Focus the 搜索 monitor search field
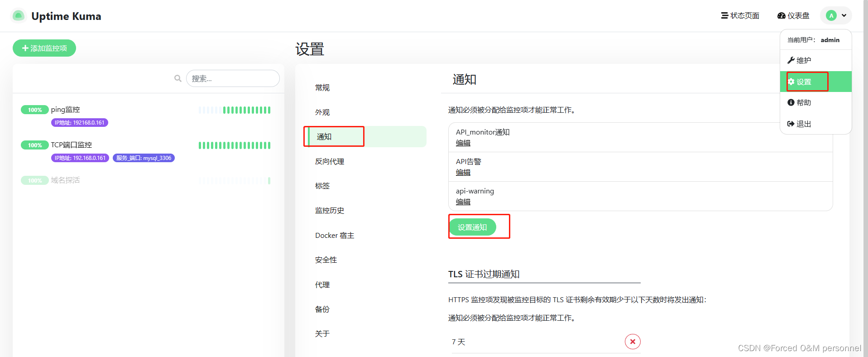The height and width of the screenshot is (357, 868). (233, 78)
